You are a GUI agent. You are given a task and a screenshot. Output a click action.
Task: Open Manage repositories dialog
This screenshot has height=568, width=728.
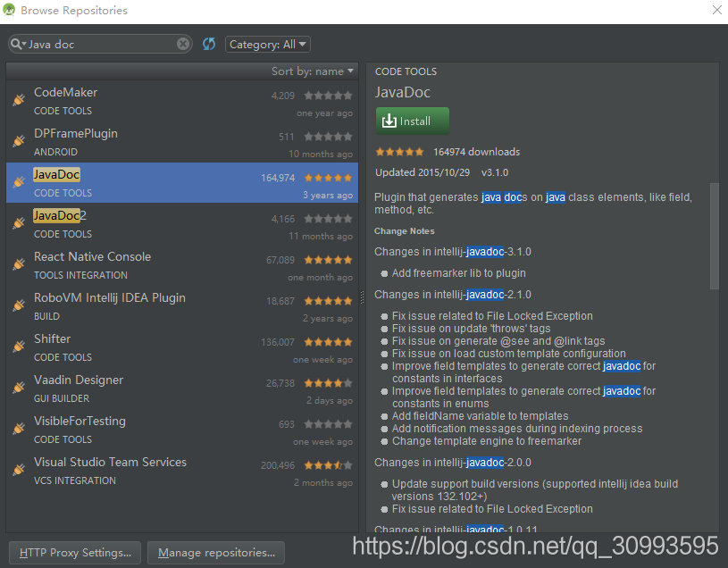click(216, 553)
